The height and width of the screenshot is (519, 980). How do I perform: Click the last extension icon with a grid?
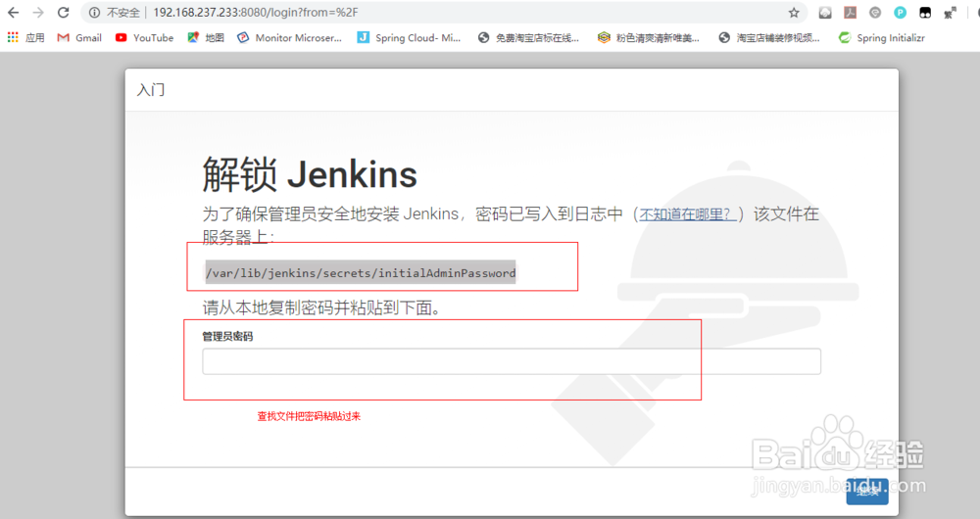click(950, 13)
